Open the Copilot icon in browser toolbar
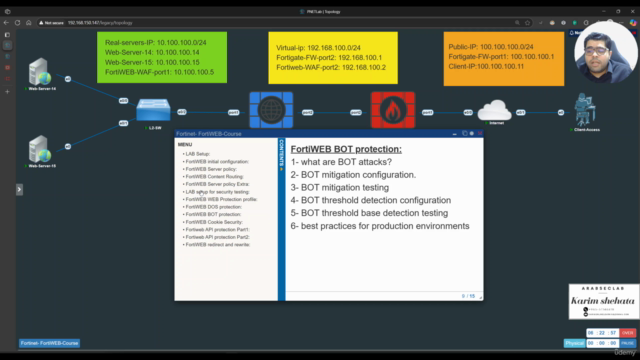 pos(633,23)
